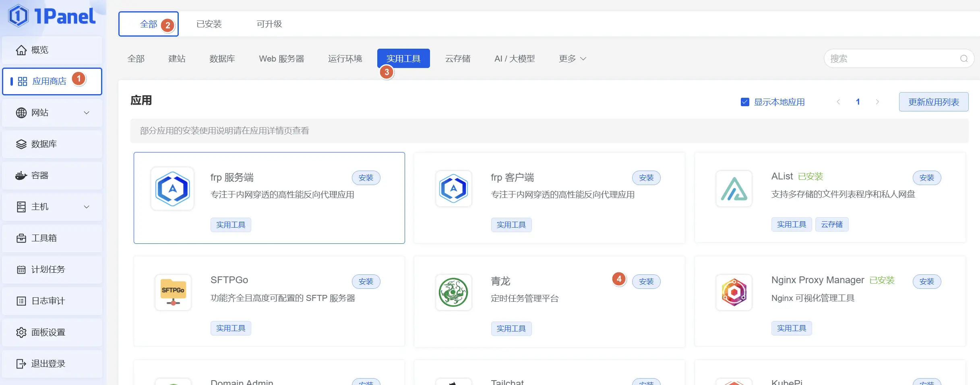Switch to the 可升级 tab
This screenshot has height=385, width=980.
(269, 24)
